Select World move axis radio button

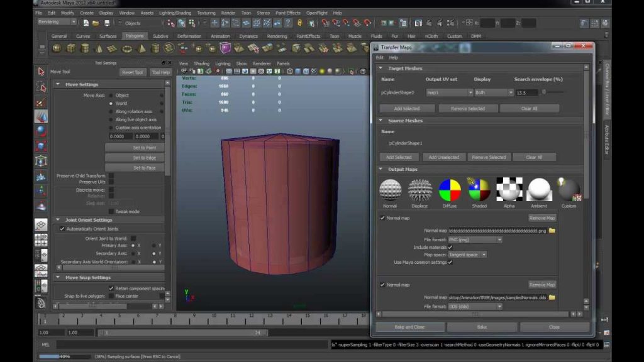111,104
